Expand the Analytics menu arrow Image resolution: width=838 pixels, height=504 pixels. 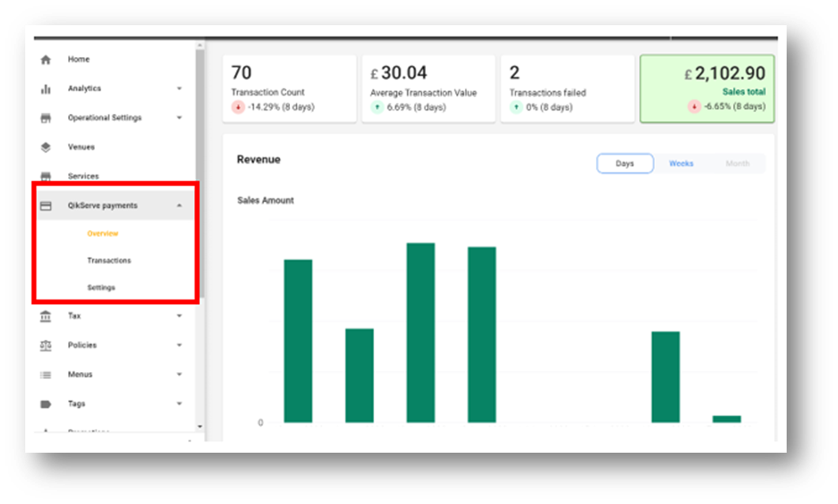click(179, 88)
